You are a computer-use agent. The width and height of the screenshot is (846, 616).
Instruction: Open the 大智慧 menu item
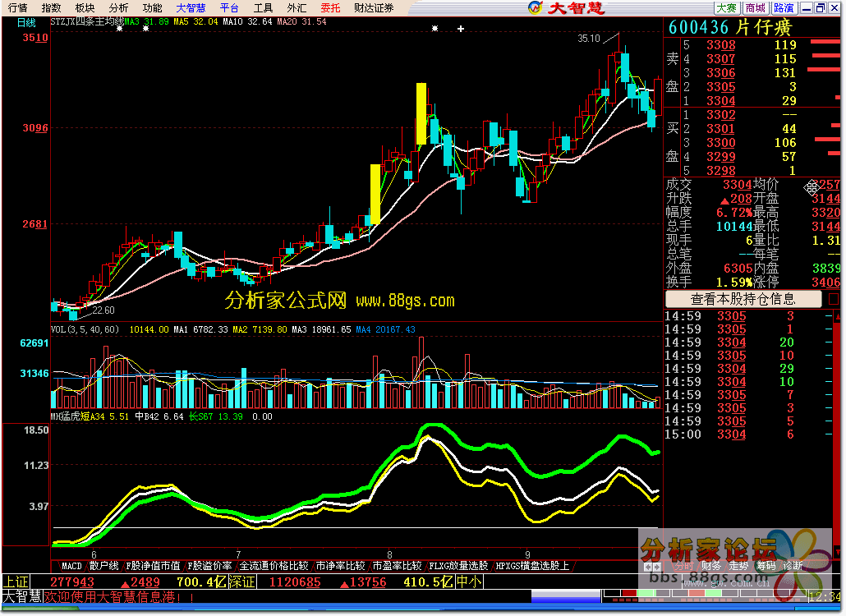(x=191, y=7)
